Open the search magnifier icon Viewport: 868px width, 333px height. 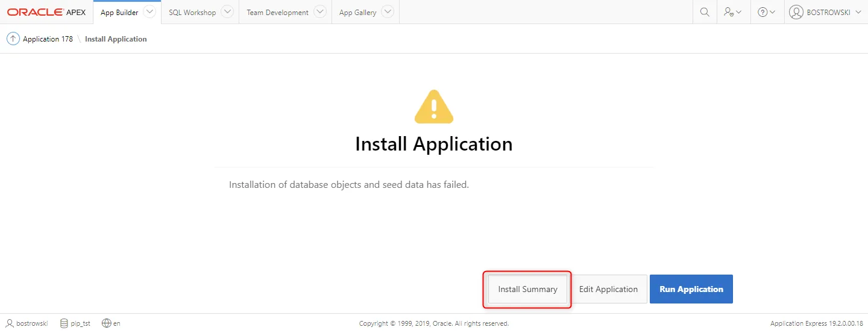pos(704,12)
